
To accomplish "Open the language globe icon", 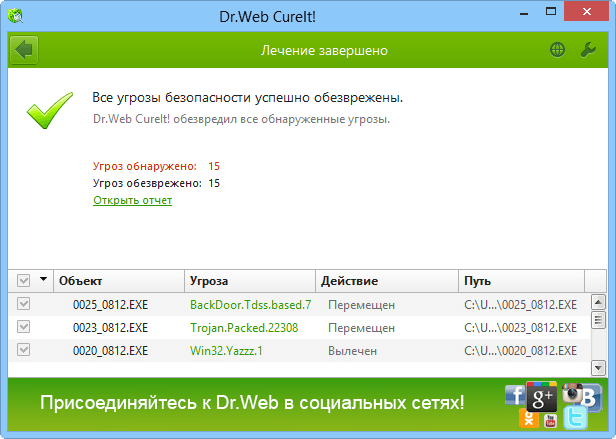I will pos(557,50).
